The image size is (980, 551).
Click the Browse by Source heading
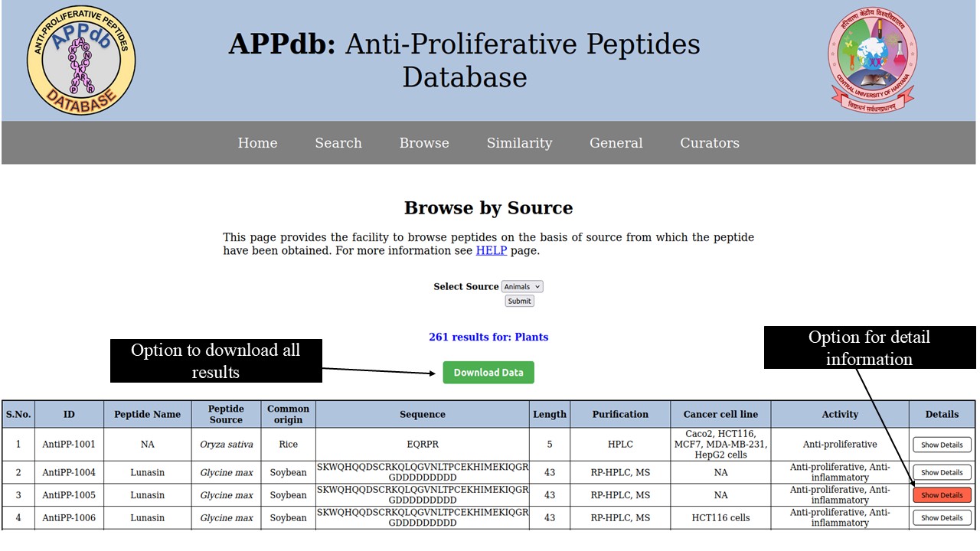click(x=488, y=208)
